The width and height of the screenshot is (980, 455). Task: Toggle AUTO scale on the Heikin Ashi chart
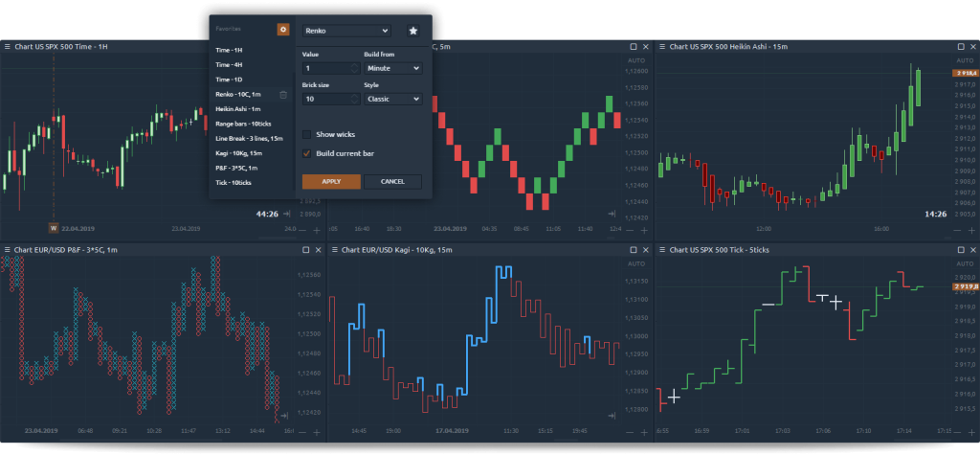coord(965,60)
